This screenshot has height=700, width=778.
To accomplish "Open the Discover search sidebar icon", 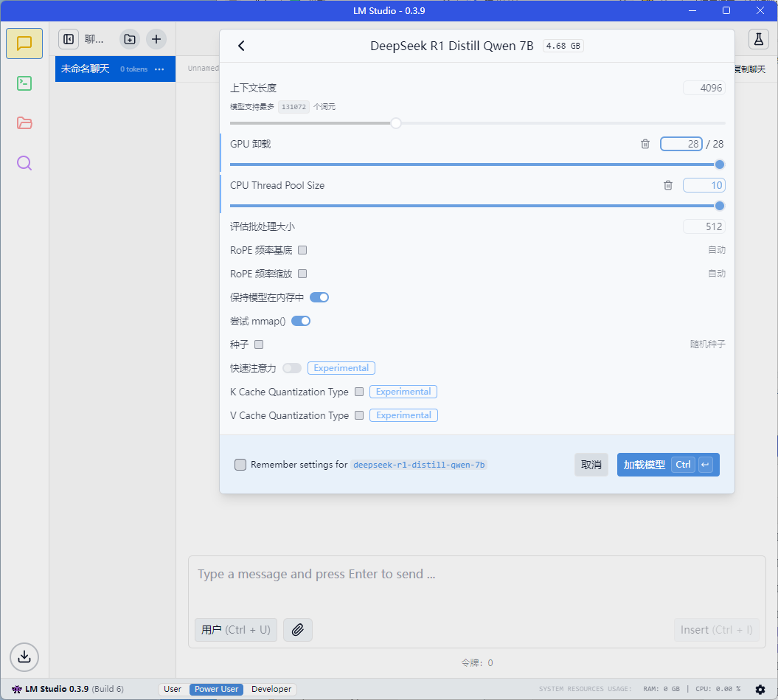I will 24,163.
